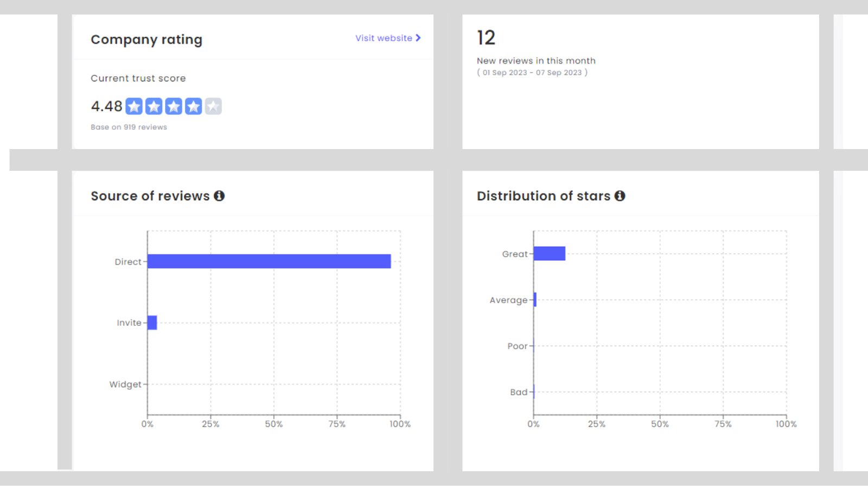Click the third blue rating star
The height and width of the screenshot is (488, 868).
click(x=174, y=106)
